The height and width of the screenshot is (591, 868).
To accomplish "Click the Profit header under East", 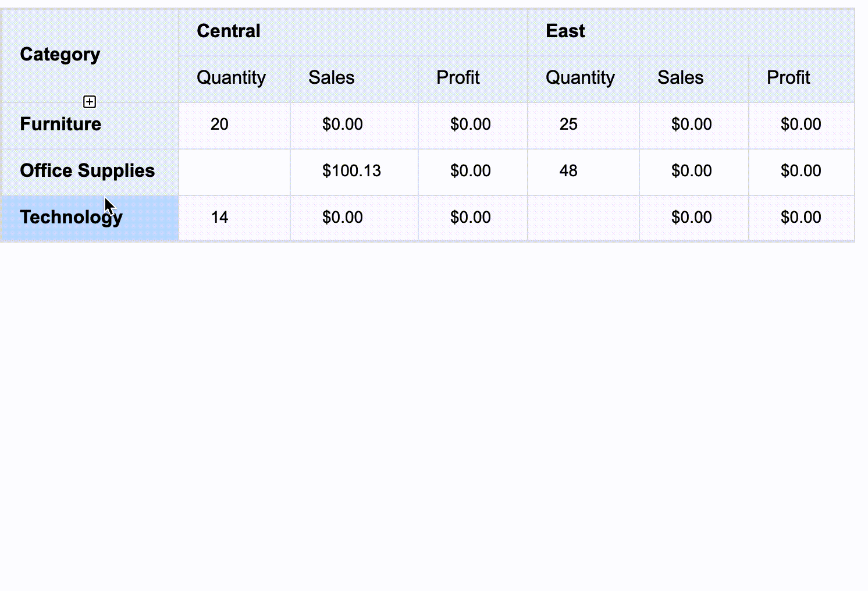I will (x=788, y=78).
